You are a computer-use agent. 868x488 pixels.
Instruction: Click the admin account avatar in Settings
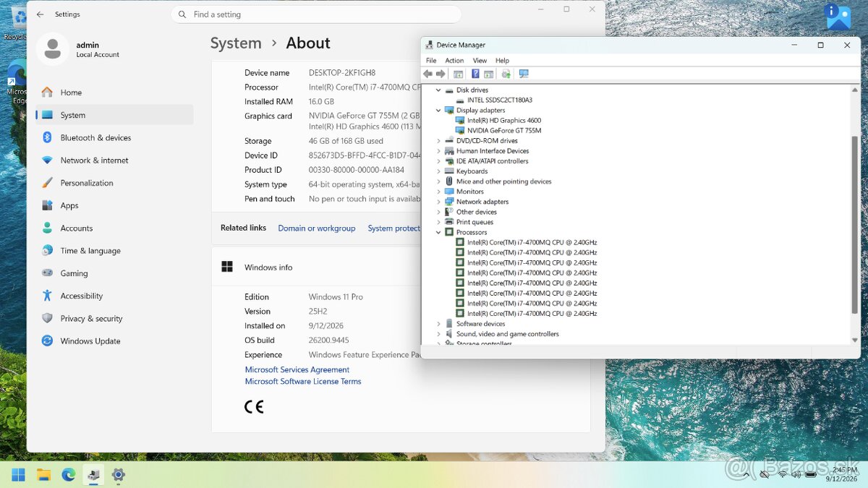[x=52, y=49]
